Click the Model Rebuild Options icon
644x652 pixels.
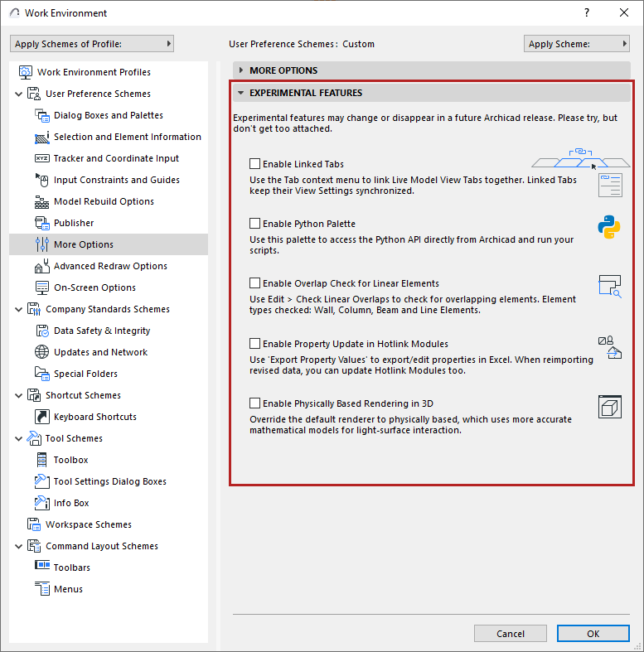pyautogui.click(x=42, y=201)
